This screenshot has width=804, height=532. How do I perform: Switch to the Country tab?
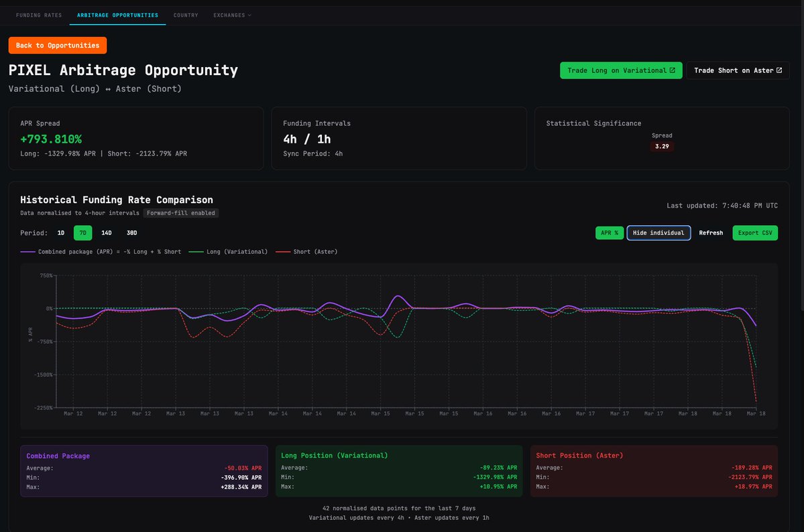186,15
